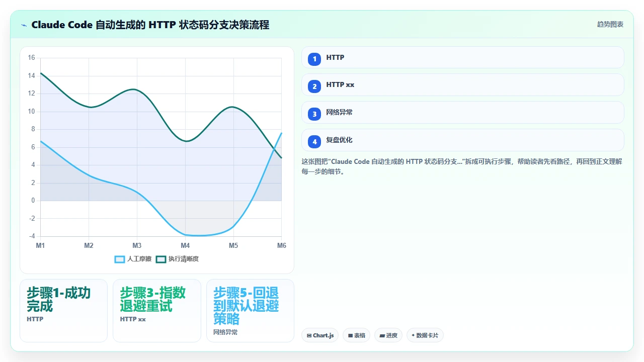
Task: Click the M3 axis label
Action: pos(137,245)
